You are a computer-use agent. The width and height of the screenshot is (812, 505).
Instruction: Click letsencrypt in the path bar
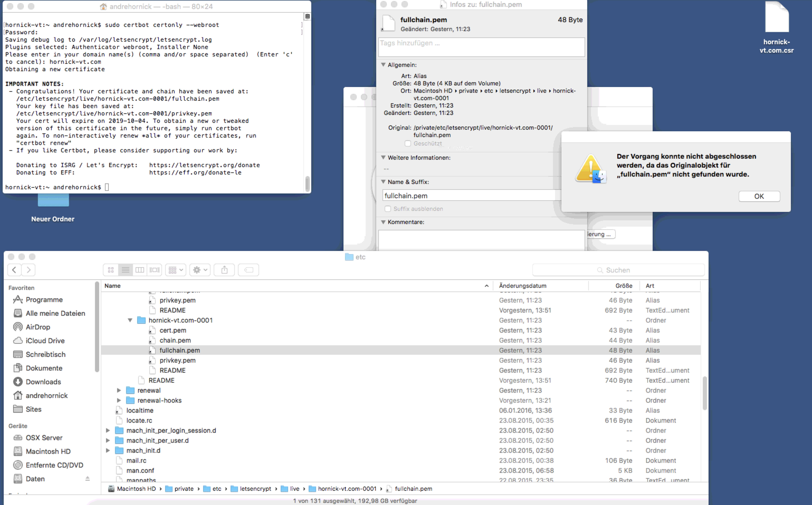click(x=255, y=489)
